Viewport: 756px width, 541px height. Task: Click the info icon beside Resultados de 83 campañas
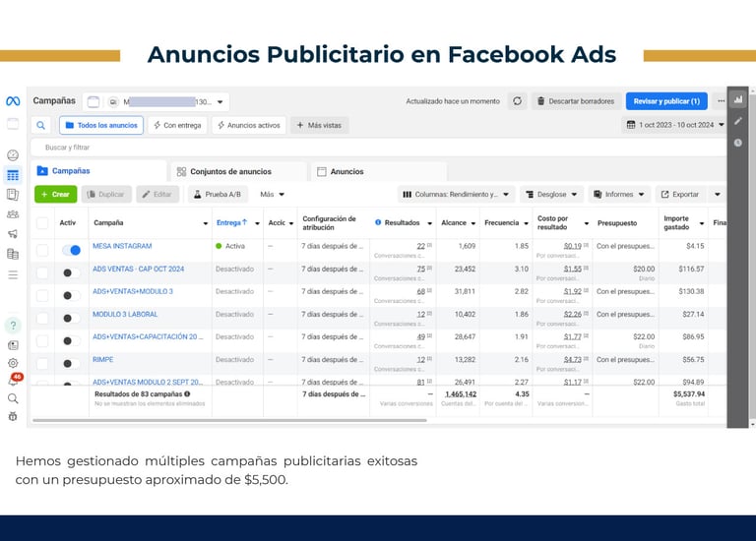[x=187, y=394]
